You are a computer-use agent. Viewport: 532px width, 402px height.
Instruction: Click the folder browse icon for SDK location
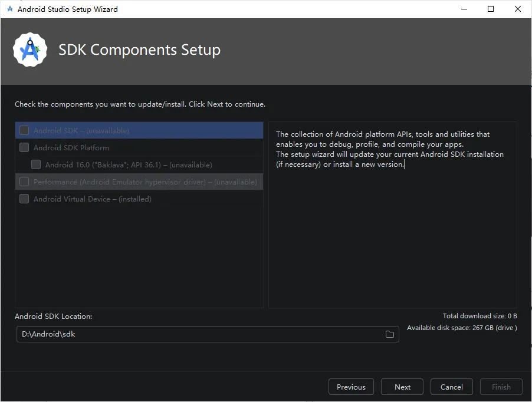pos(390,334)
